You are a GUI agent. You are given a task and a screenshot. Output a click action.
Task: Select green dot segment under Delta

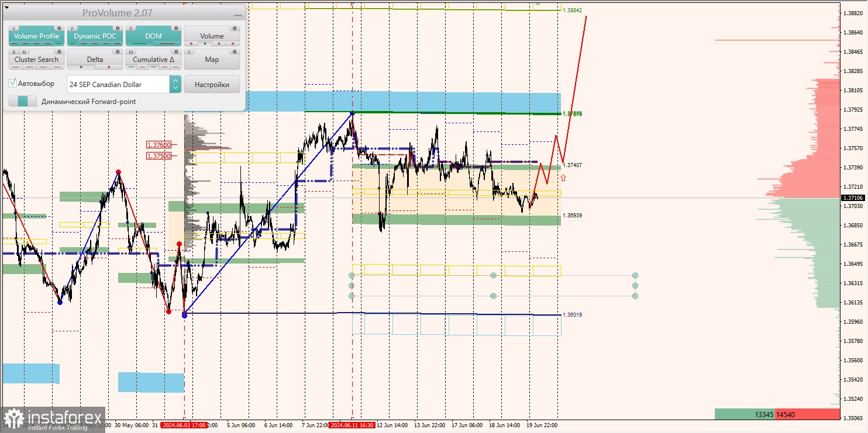[x=81, y=67]
